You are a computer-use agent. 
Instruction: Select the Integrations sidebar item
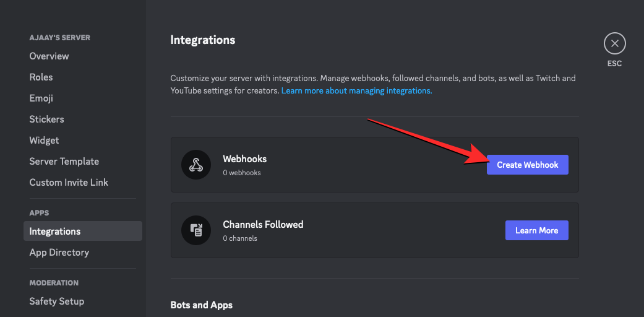[x=55, y=231]
